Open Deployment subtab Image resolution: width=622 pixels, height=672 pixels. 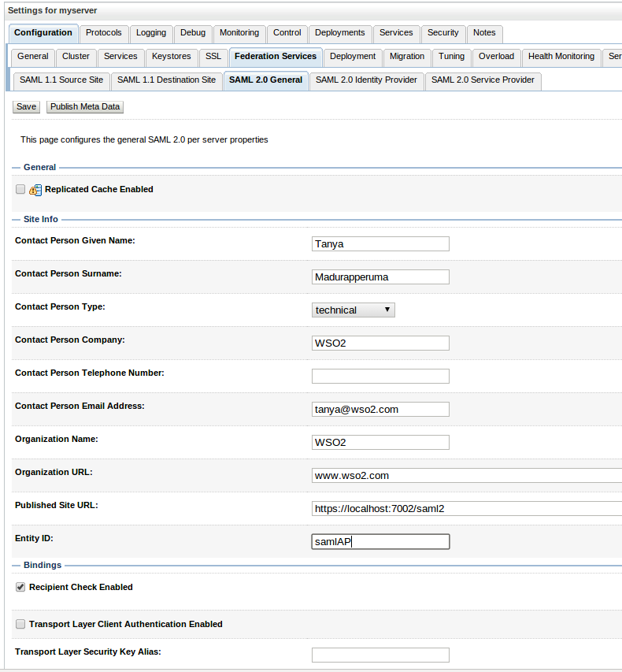point(353,57)
